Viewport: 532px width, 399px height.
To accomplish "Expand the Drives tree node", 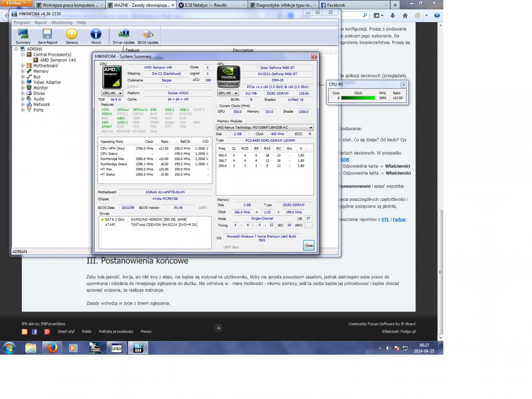I will pos(23,93).
